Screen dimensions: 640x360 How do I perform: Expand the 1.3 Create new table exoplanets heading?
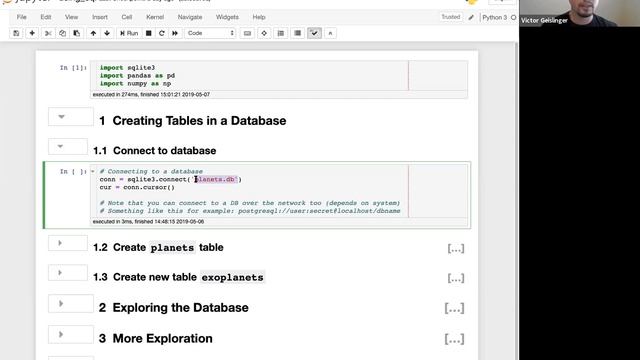60,273
